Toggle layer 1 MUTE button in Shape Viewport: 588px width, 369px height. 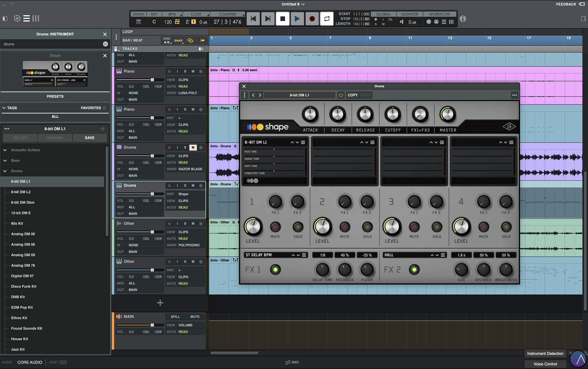tap(275, 227)
